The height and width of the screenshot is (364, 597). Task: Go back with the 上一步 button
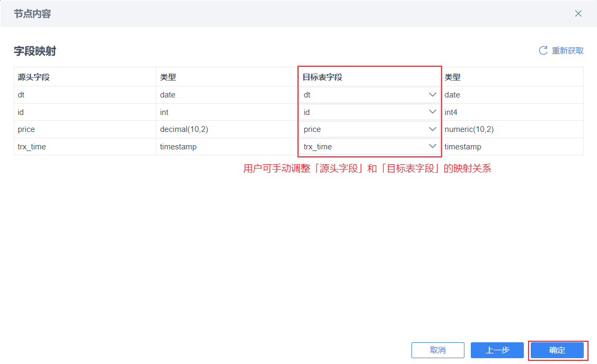coord(497,350)
